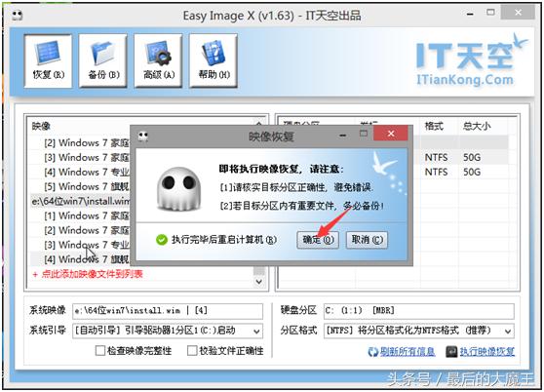This screenshot has height=392, width=544.
Task: Click the ghost icon in dialog title bar
Action: coord(143,137)
